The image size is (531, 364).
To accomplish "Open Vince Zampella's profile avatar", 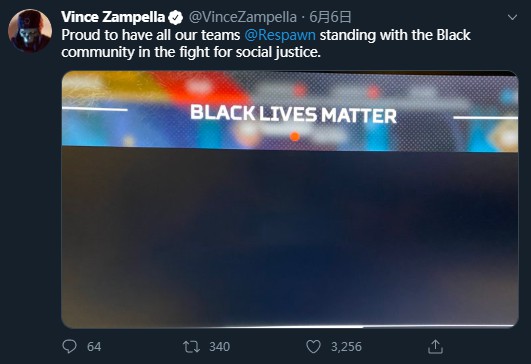I will tap(30, 31).
